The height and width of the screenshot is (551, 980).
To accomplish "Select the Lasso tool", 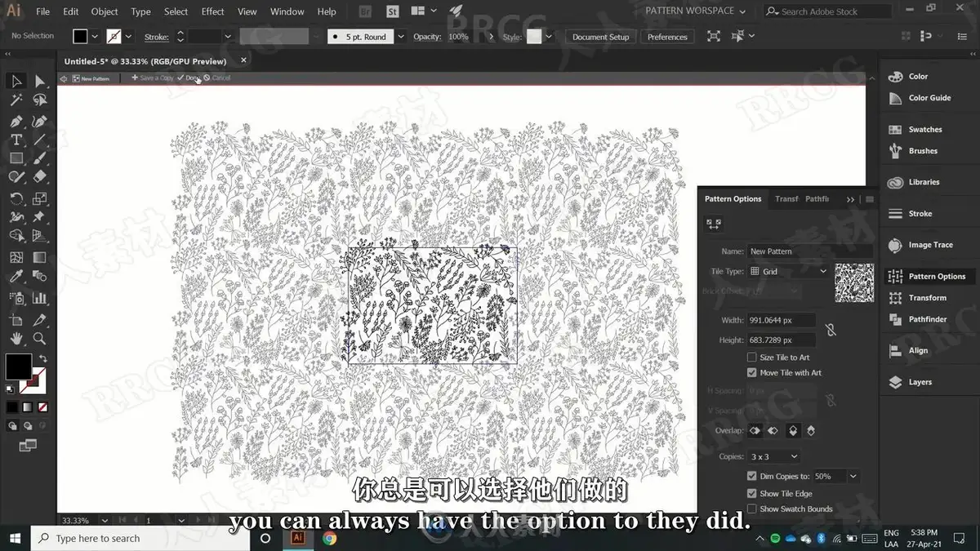I will coord(40,100).
